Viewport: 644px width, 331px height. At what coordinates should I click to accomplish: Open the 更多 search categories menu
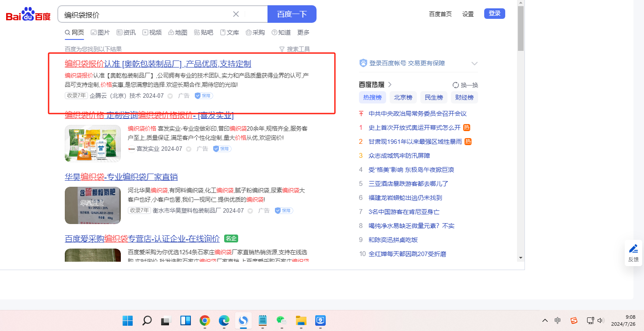point(303,32)
